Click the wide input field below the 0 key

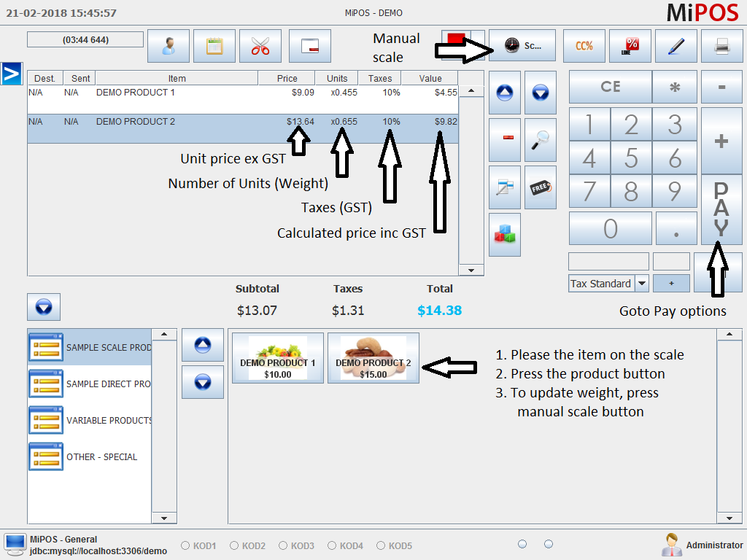[609, 262]
